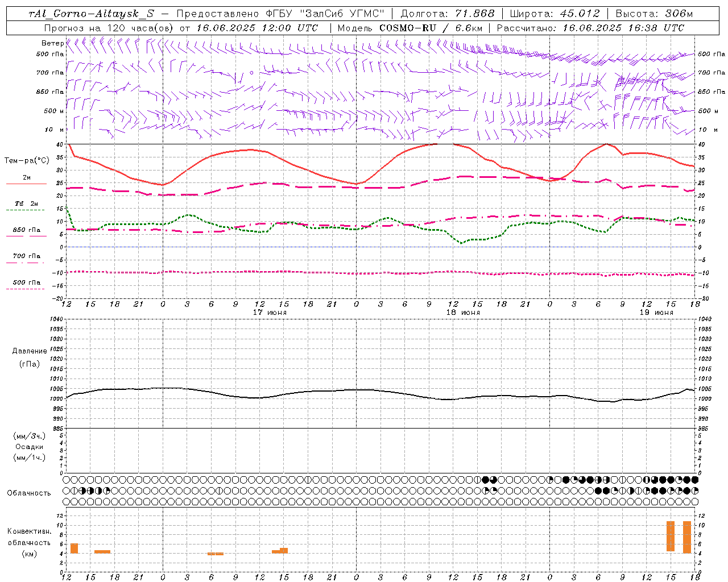Click the Рассчитано: 16.06.2025 16:38 UTC text
The width and height of the screenshot is (728, 582).
[590, 28]
